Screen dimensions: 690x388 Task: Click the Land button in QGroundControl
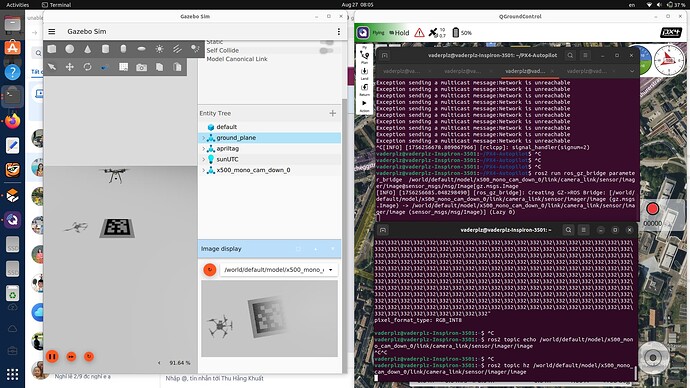pos(364,73)
